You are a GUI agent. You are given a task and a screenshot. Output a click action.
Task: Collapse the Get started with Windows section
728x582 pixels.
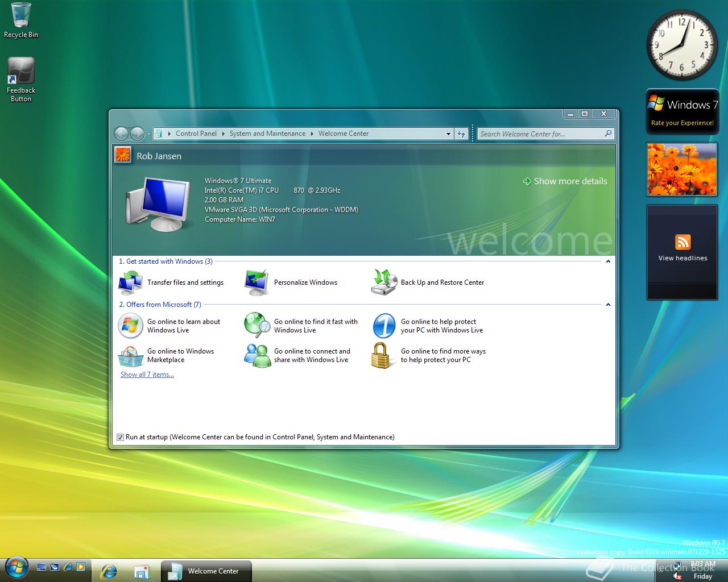click(608, 261)
